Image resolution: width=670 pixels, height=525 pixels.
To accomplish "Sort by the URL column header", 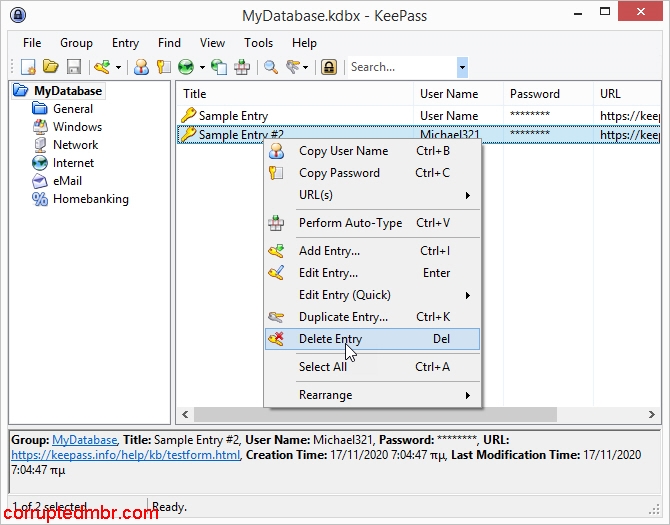I will (626, 94).
